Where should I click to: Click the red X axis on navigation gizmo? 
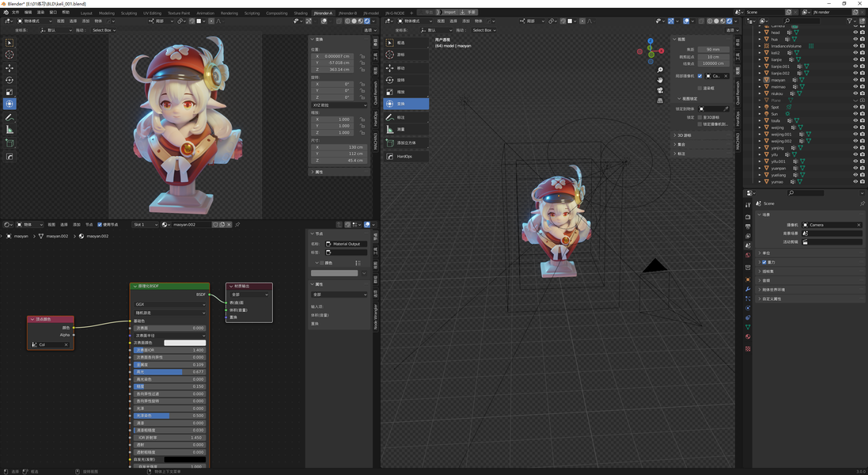pos(661,51)
